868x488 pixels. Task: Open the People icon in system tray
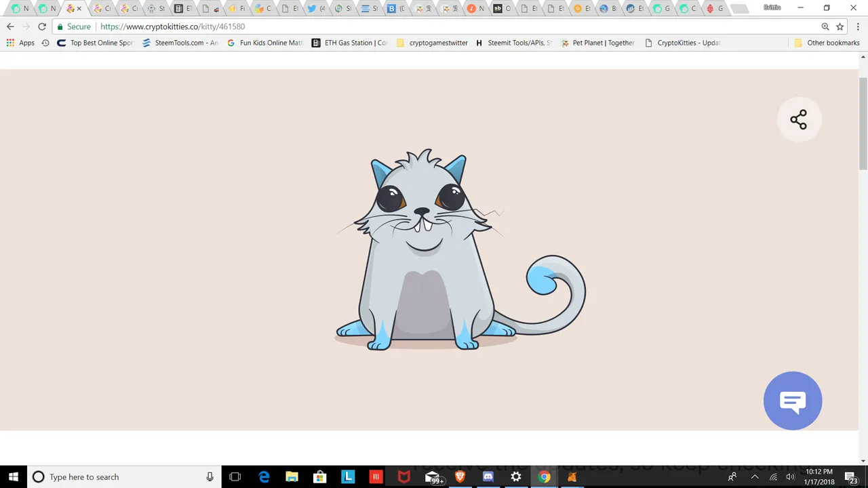[x=732, y=476]
